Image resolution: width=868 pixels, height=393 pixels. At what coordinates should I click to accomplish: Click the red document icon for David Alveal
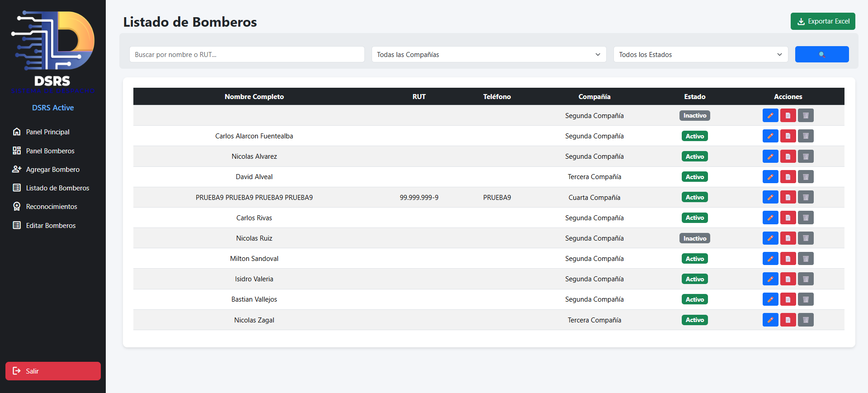tap(788, 177)
